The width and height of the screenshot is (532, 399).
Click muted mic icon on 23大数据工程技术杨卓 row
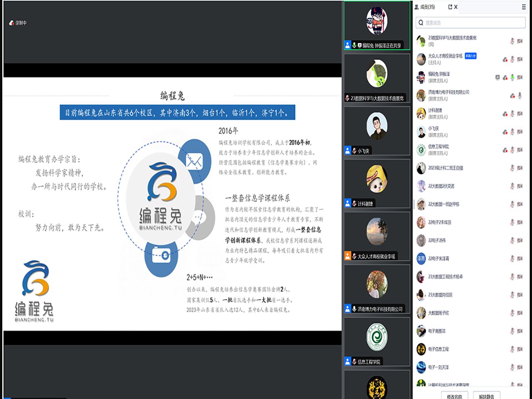point(512,276)
